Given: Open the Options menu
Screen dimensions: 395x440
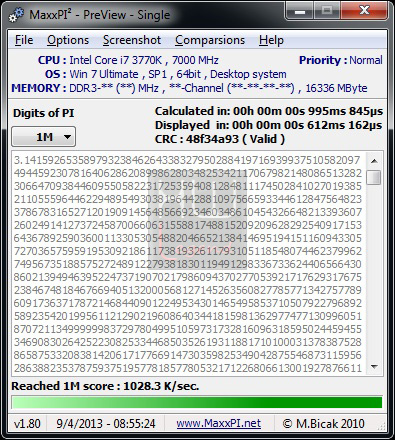Looking at the screenshot, I should (x=68, y=40).
